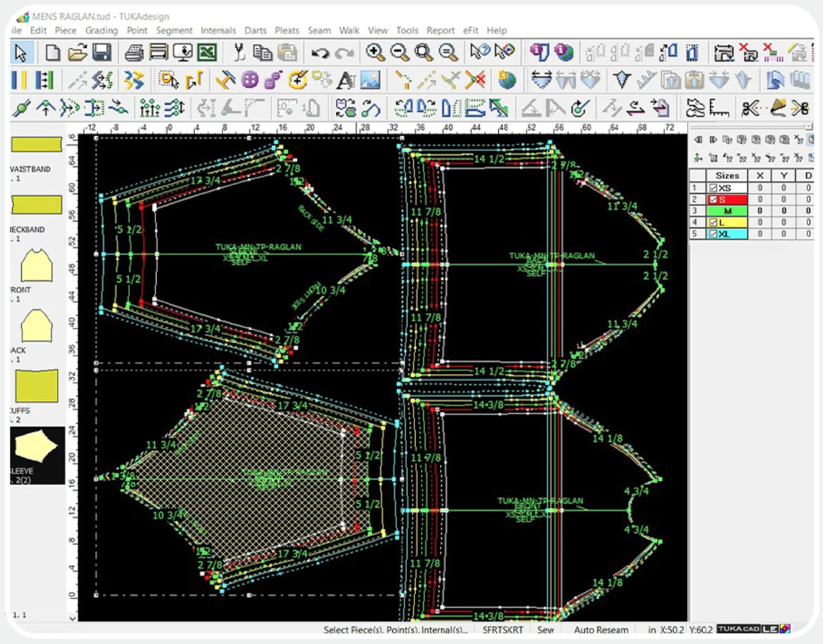Viewport: 823px width, 644px height.
Task: Click the SFRTSKRT status bar text
Action: [503, 629]
